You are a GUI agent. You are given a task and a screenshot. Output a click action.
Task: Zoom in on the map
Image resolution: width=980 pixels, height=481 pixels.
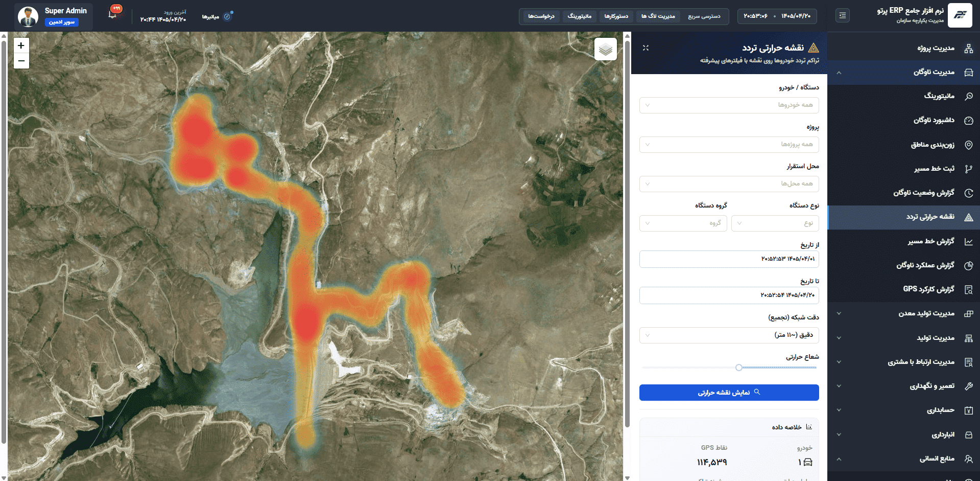(x=21, y=45)
